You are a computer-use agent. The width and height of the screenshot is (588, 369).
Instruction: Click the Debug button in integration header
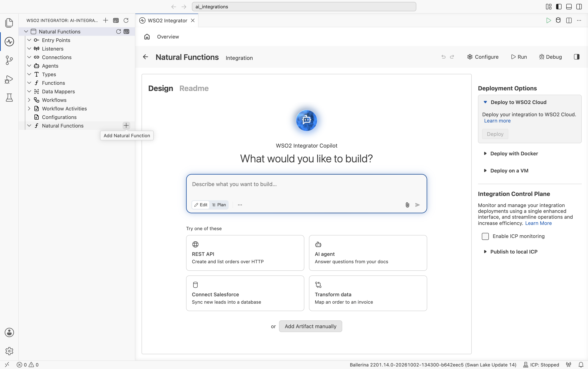pyautogui.click(x=550, y=57)
